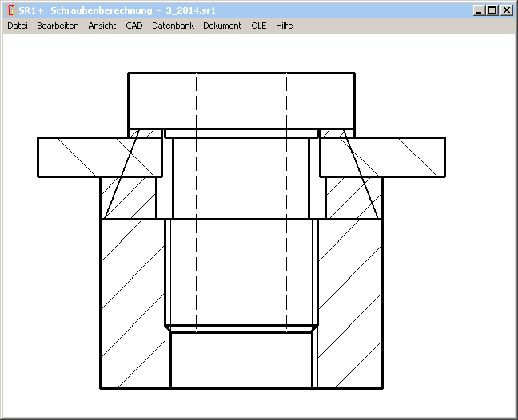Click the threaded bolt shaft in lower body
This screenshot has height=420, width=518.
pyautogui.click(x=241, y=271)
